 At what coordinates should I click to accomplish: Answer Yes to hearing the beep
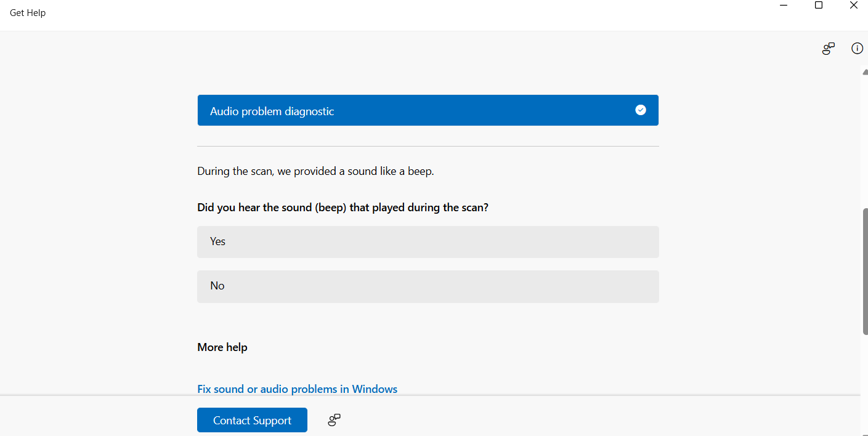tap(428, 242)
